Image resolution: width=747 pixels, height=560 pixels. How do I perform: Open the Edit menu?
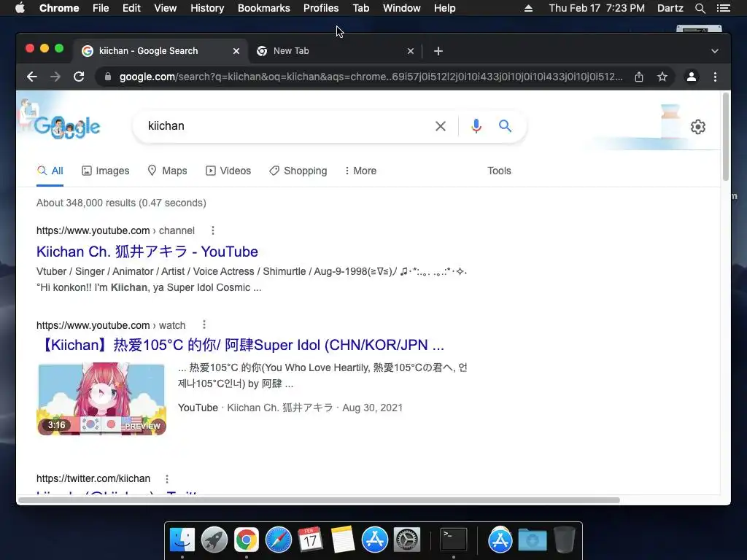click(131, 8)
